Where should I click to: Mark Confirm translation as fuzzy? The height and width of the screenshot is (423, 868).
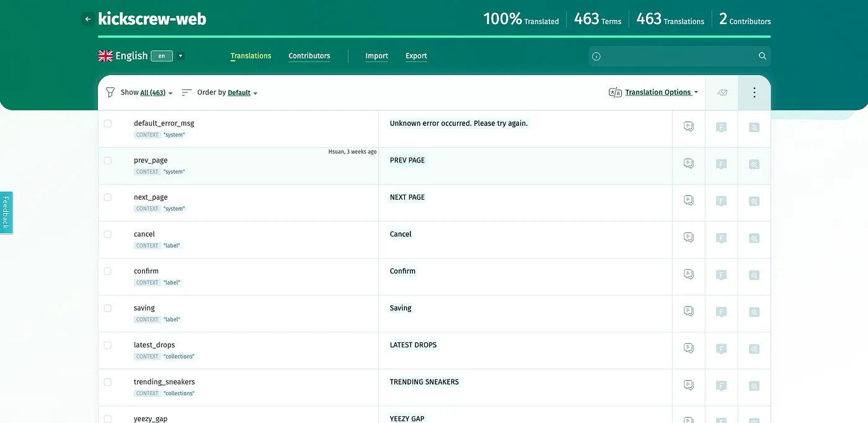pyautogui.click(x=721, y=275)
